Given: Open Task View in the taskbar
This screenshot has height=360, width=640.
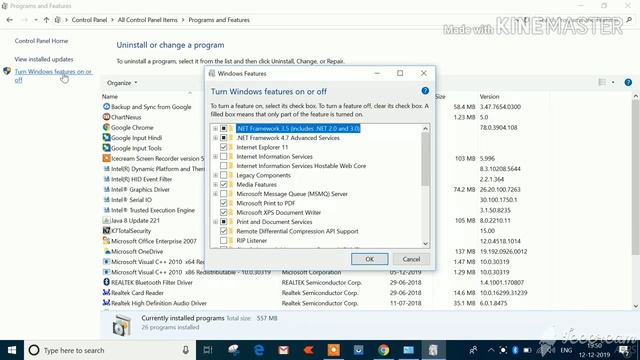Looking at the screenshot, I should [x=208, y=350].
